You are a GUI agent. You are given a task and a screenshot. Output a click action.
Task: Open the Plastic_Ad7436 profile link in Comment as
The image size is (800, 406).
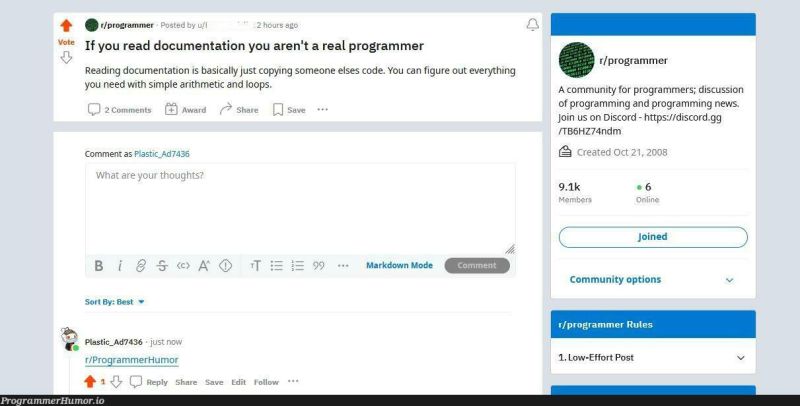(x=162, y=154)
